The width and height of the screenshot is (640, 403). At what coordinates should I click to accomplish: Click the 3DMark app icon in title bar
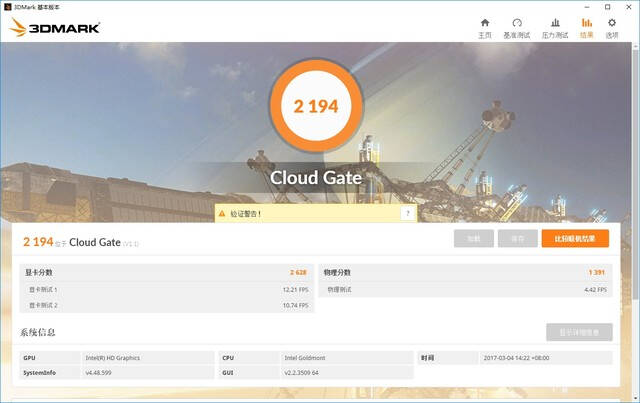click(7, 7)
